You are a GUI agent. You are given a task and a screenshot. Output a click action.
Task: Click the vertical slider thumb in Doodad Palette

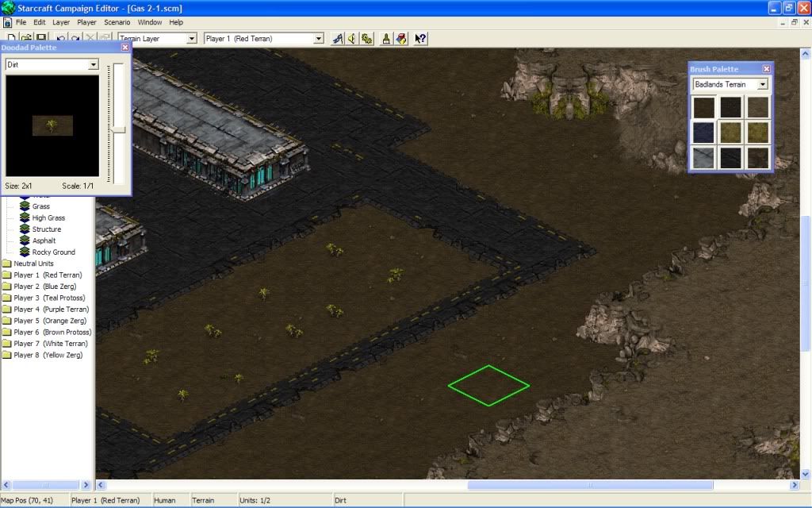(x=119, y=129)
